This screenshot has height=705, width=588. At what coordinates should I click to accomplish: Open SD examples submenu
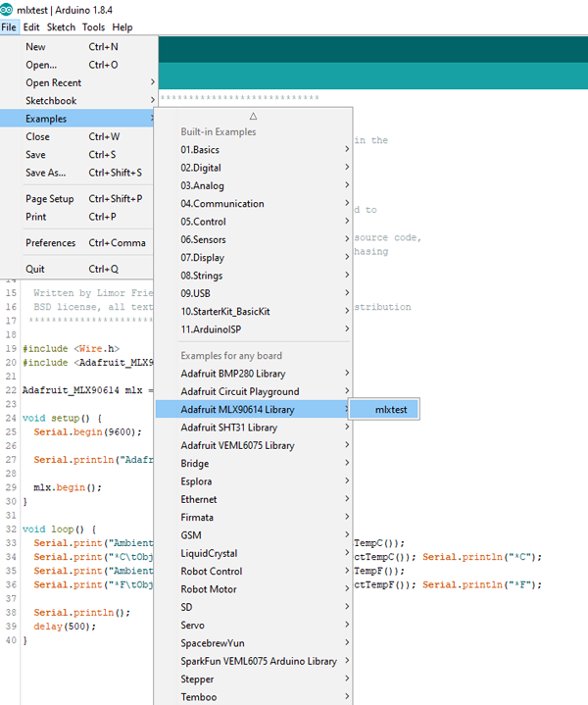[x=254, y=607]
